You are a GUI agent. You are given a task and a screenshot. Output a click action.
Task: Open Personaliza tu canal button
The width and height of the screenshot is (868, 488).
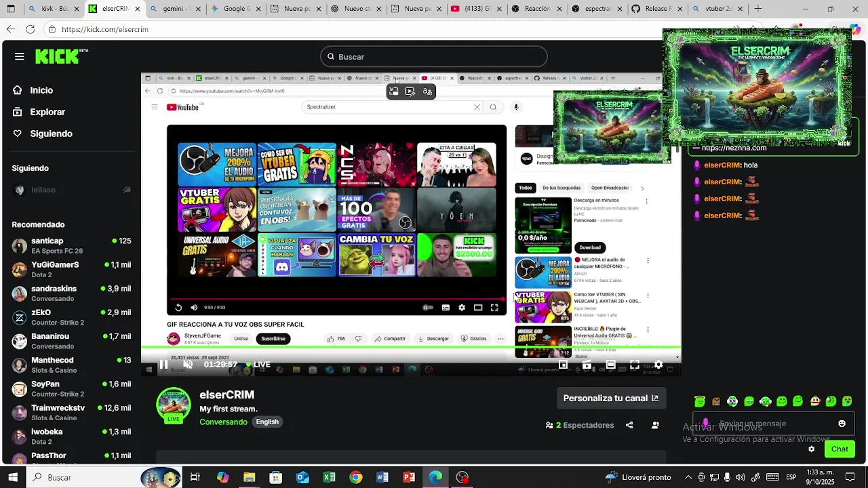(610, 399)
